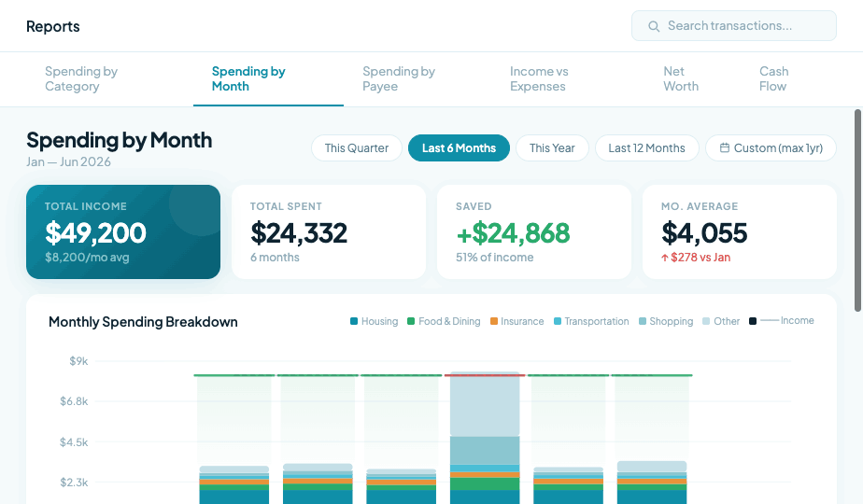Focus the Search transactions field

[734, 26]
